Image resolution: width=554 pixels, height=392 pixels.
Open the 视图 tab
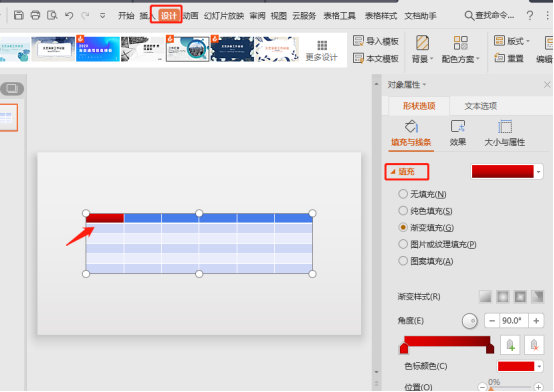coord(278,16)
